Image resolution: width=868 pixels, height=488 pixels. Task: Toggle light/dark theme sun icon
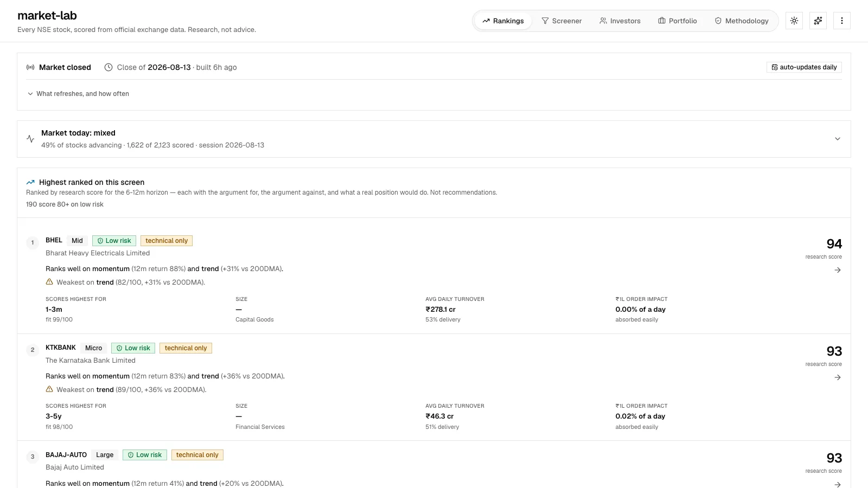coord(794,21)
